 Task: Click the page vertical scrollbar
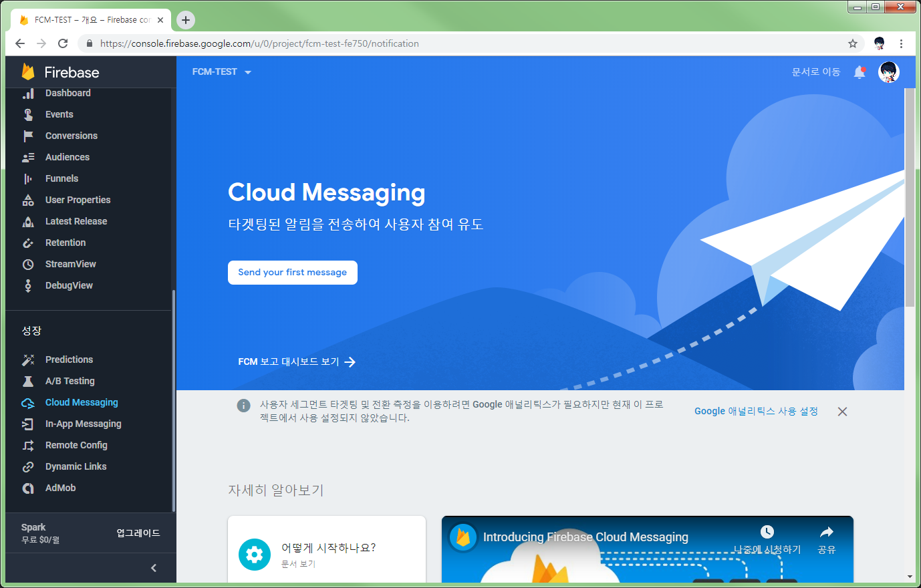pos(910,198)
